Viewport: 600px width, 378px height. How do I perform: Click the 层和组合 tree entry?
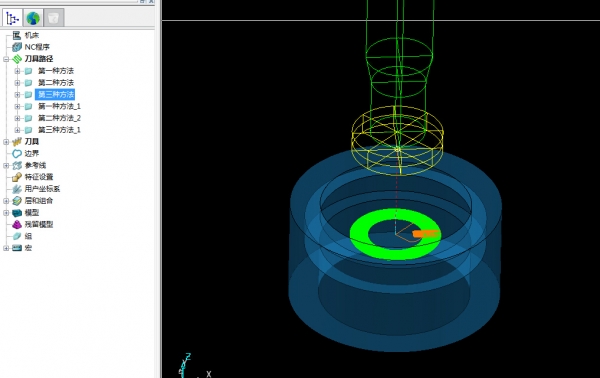39,201
